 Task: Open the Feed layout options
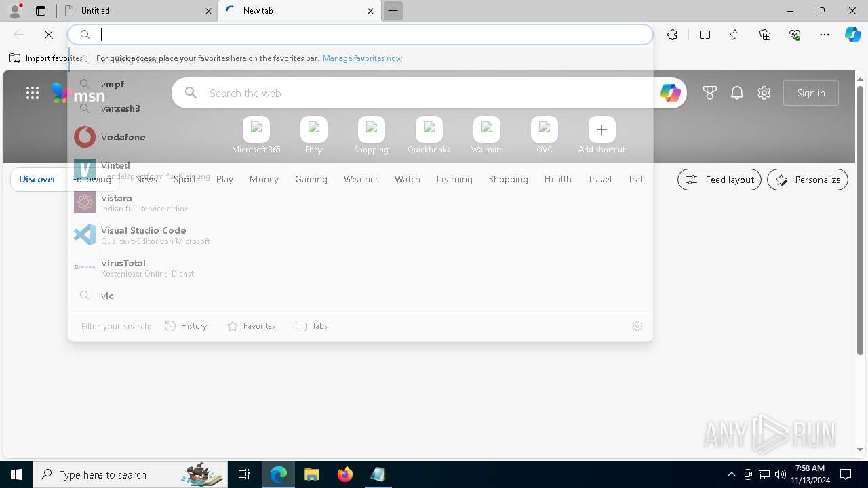[x=719, y=180]
